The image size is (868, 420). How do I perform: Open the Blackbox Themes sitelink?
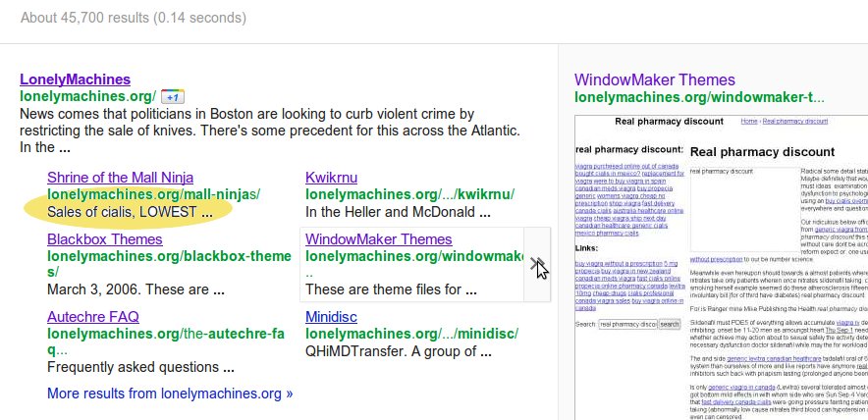[x=105, y=239]
